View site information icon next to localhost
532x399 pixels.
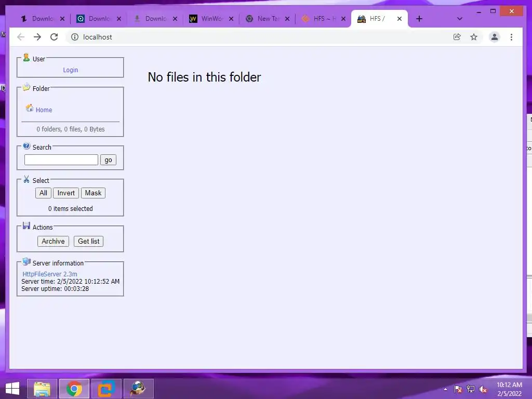[x=75, y=37]
